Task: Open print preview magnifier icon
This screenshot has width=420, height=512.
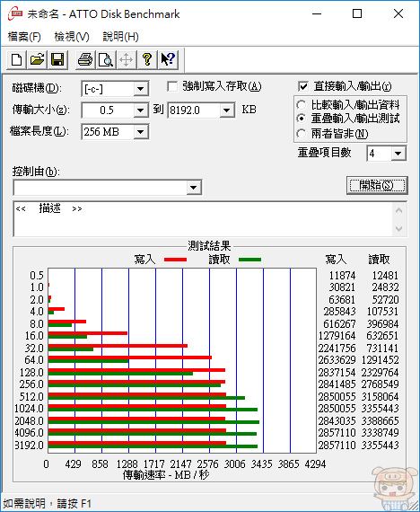Action: 106,60
